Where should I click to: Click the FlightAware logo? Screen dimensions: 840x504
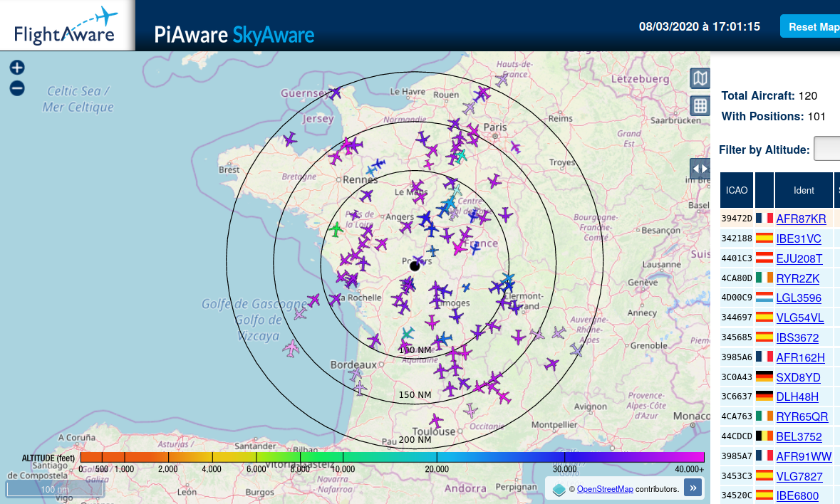point(66,26)
